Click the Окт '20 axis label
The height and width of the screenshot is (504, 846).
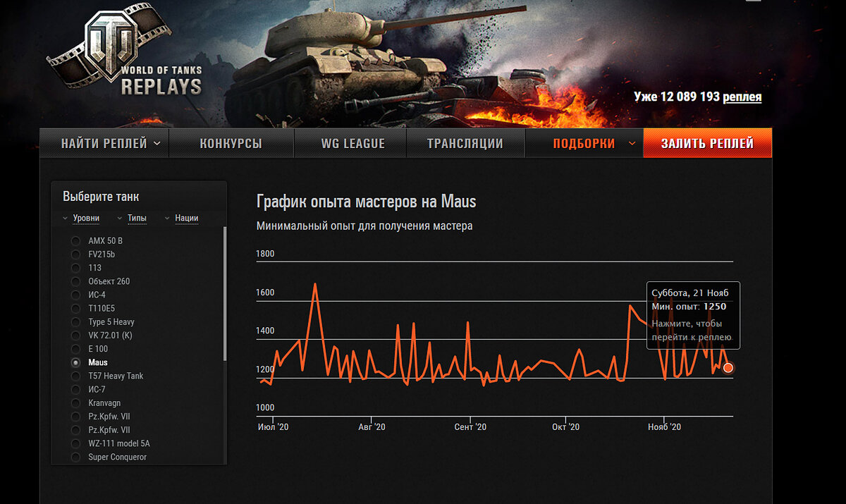[x=565, y=427]
